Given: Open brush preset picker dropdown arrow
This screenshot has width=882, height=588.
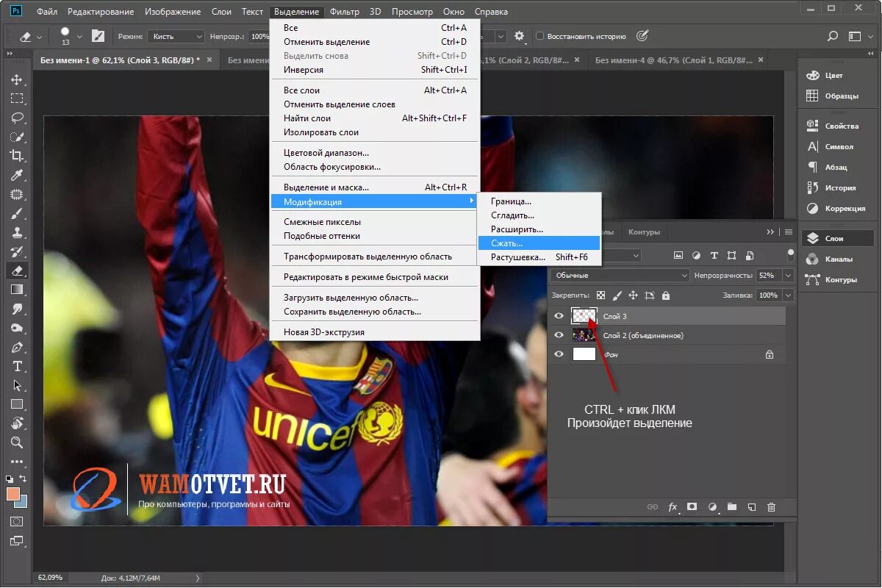Looking at the screenshot, I should 79,36.
